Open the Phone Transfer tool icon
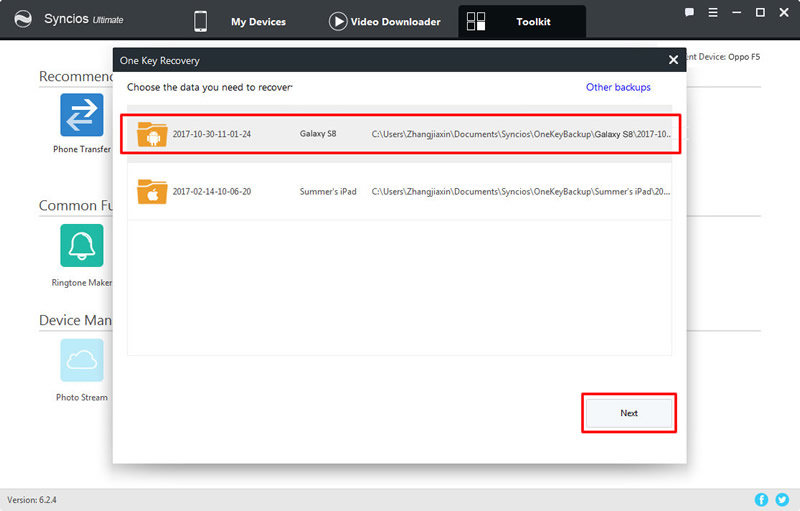Screen dimensions: 800x511 [x=82, y=115]
